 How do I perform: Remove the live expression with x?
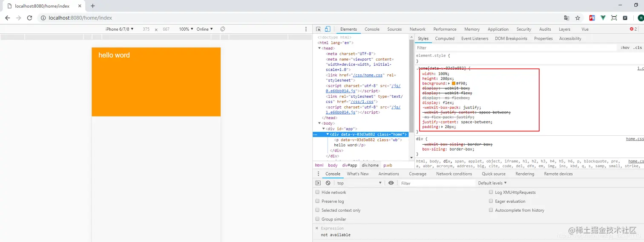[x=316, y=228]
